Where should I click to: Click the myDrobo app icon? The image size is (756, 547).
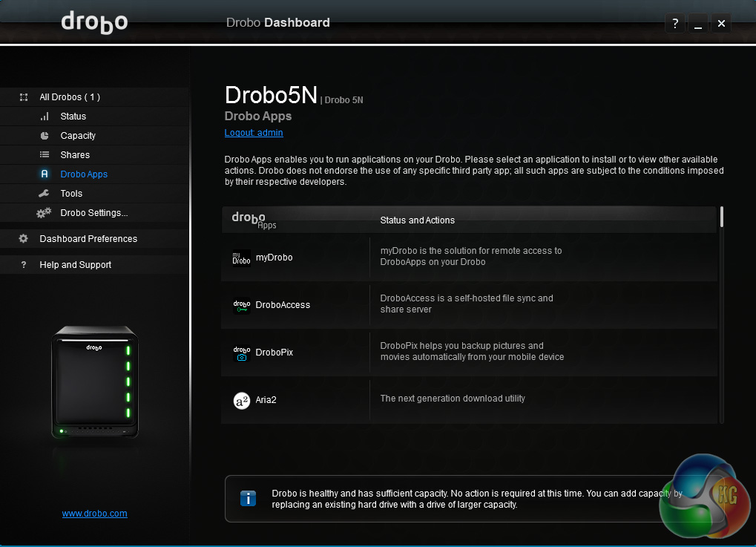[x=242, y=258]
